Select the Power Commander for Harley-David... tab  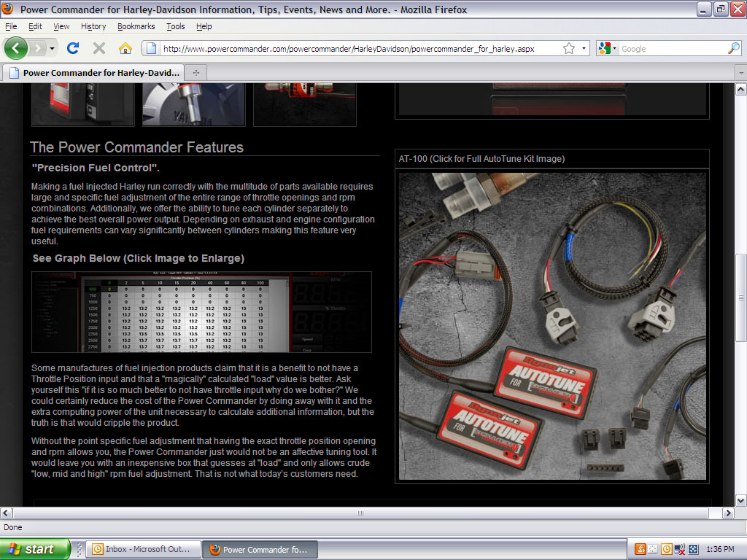click(x=93, y=73)
